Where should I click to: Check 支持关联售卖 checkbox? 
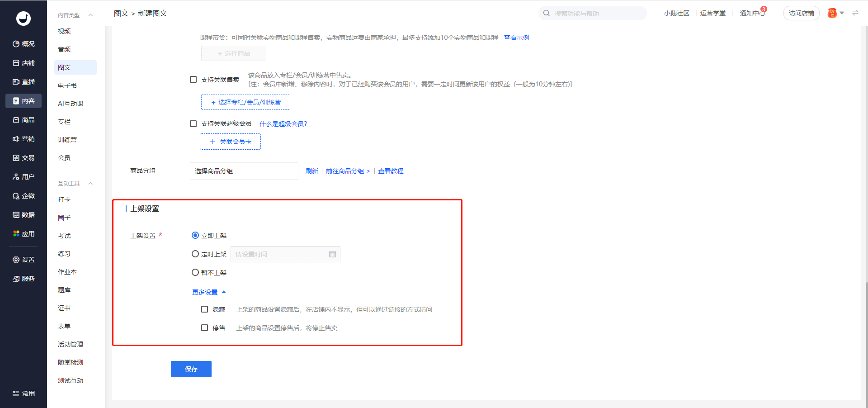193,80
